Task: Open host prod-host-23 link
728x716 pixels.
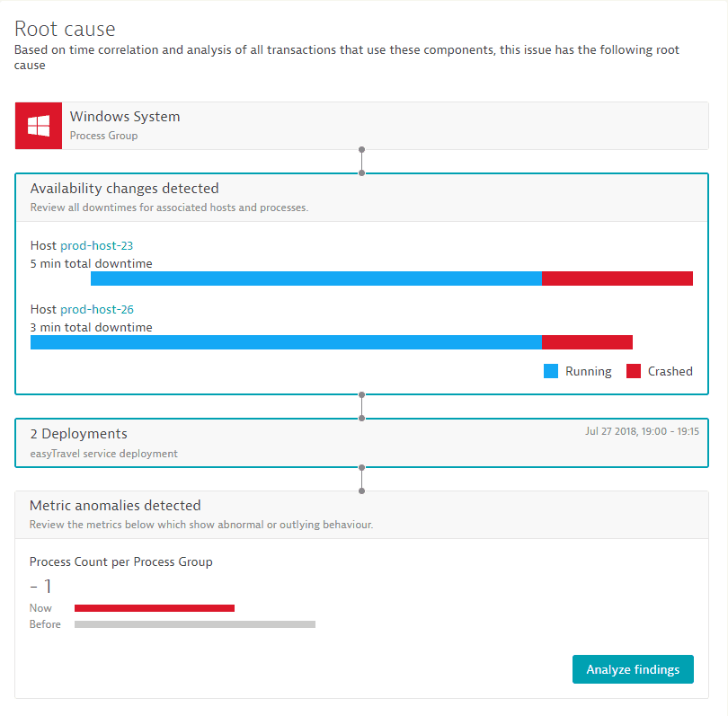Action: point(96,245)
